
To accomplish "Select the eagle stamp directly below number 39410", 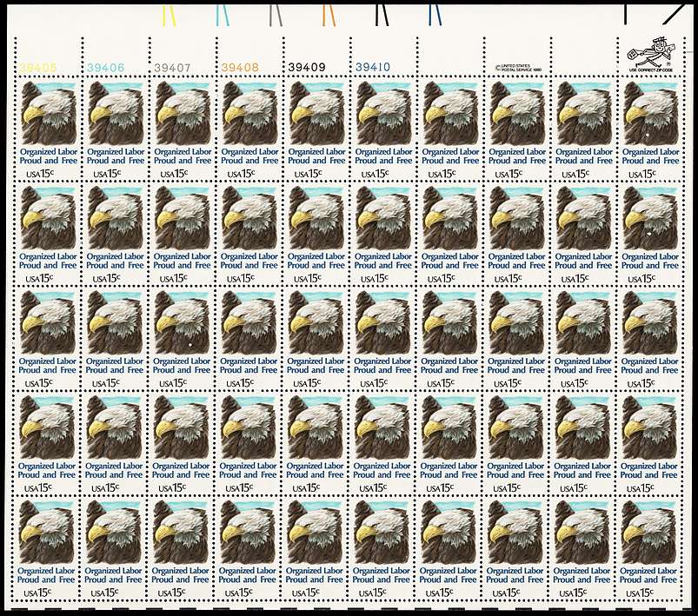I will pyautogui.click(x=383, y=129).
